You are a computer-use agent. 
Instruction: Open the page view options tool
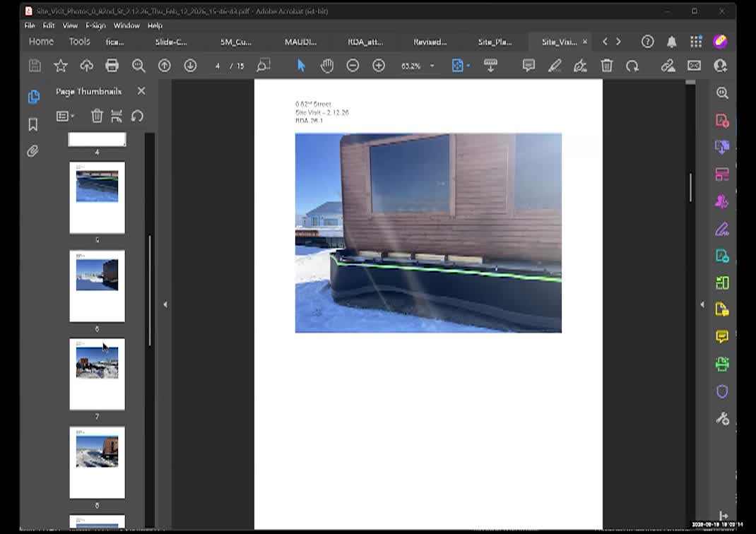click(264, 66)
